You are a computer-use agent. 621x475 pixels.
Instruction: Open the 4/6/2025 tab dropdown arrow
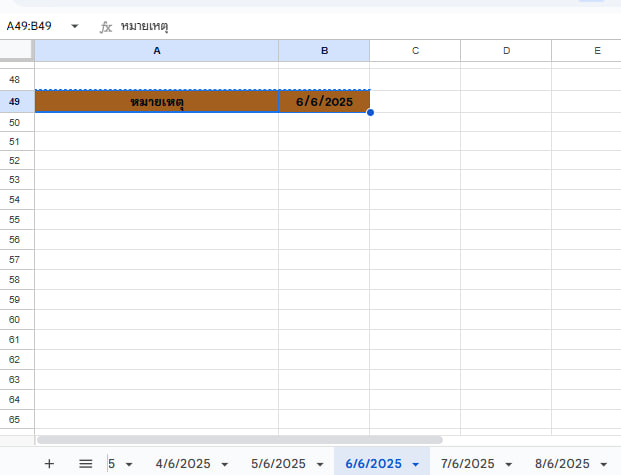[x=225, y=464]
